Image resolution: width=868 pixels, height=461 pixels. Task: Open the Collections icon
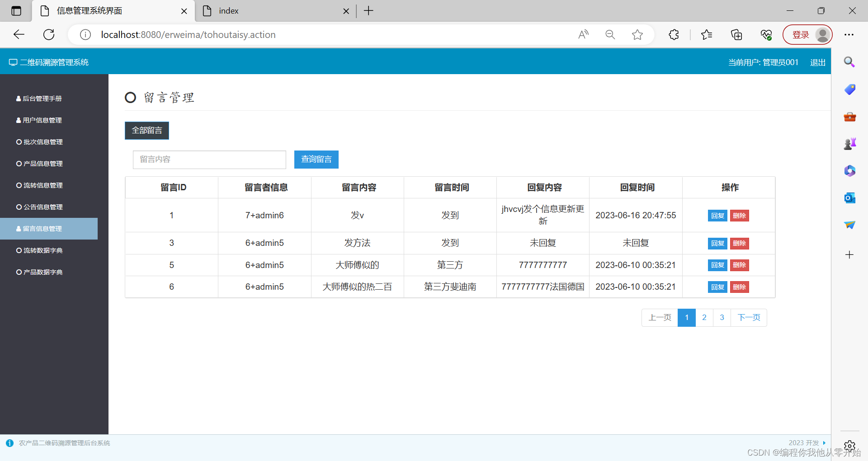click(x=736, y=34)
